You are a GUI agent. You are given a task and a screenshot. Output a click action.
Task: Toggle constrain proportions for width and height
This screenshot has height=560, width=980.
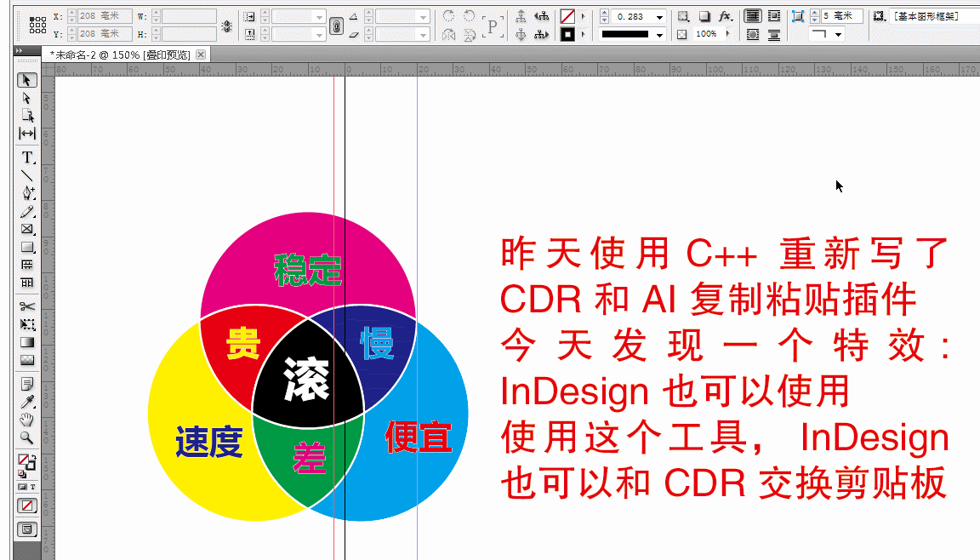pyautogui.click(x=226, y=26)
